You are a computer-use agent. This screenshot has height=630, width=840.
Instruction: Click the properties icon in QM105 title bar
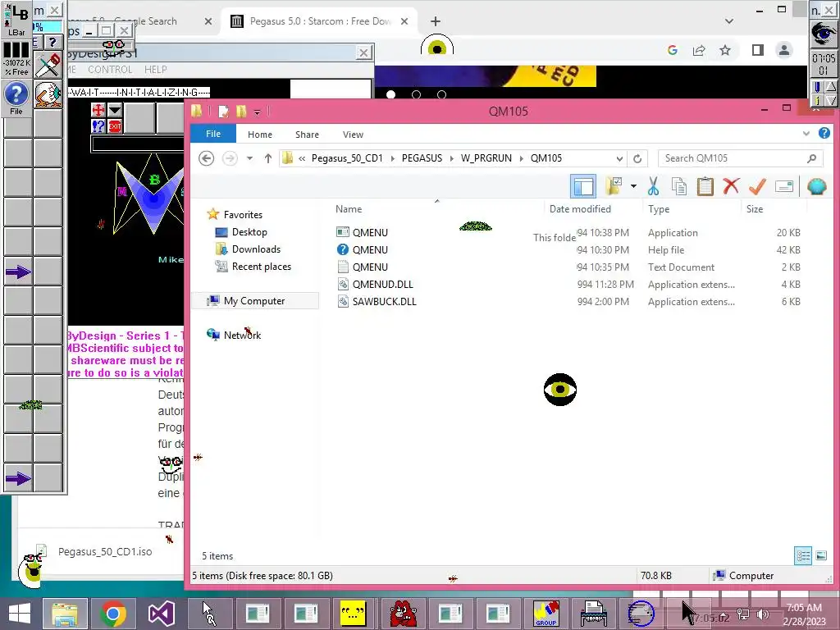223,112
